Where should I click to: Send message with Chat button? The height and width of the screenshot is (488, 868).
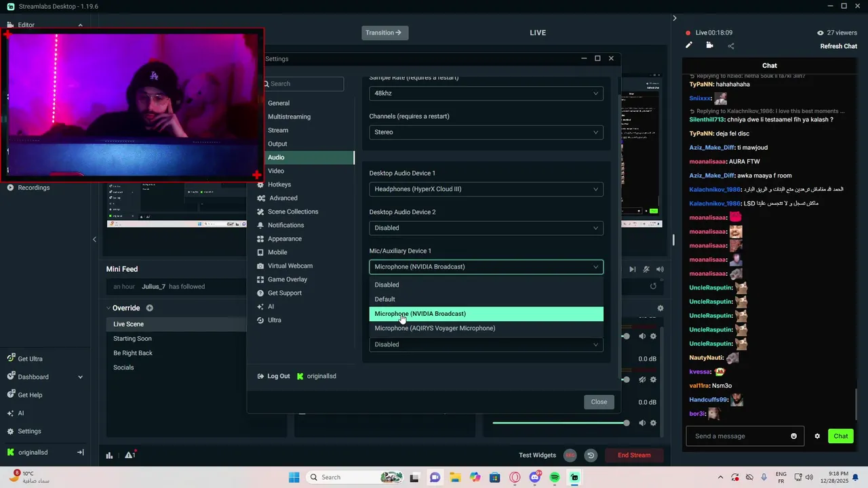point(841,436)
